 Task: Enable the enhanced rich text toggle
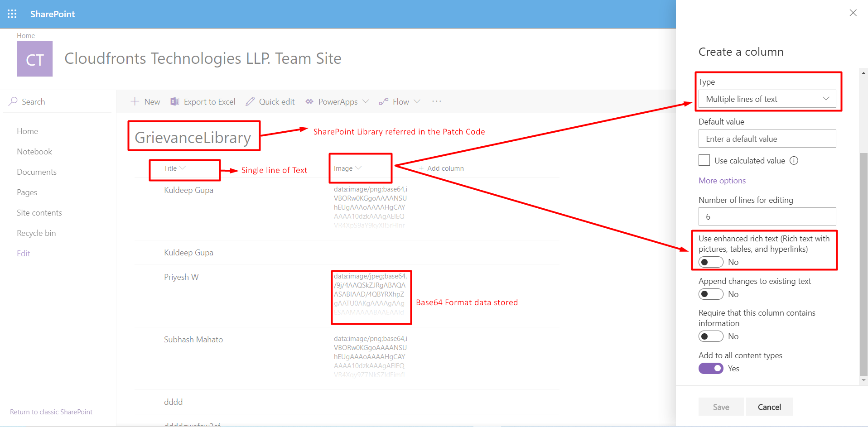pos(711,262)
